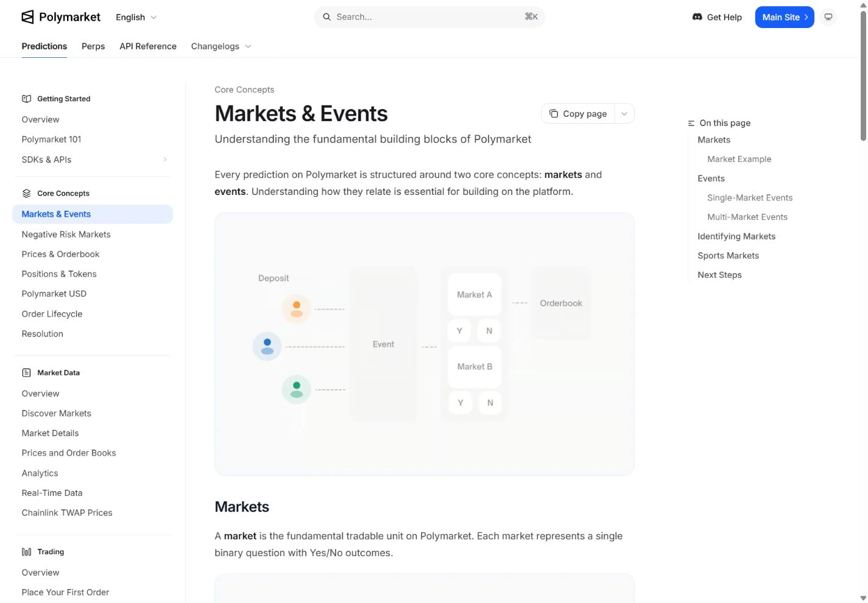Switch to the Perps tab
This screenshot has width=868, height=603.
[93, 46]
